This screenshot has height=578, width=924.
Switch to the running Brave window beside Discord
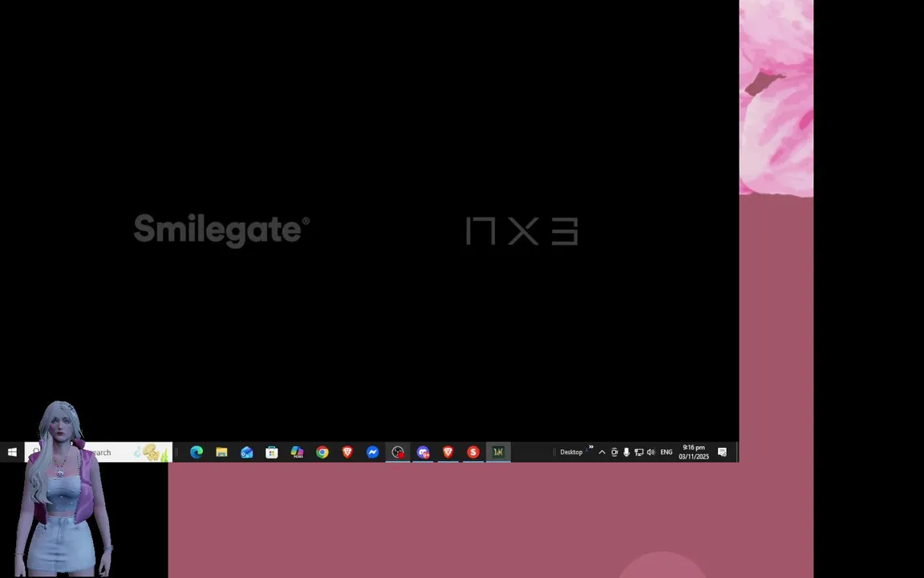(x=448, y=453)
